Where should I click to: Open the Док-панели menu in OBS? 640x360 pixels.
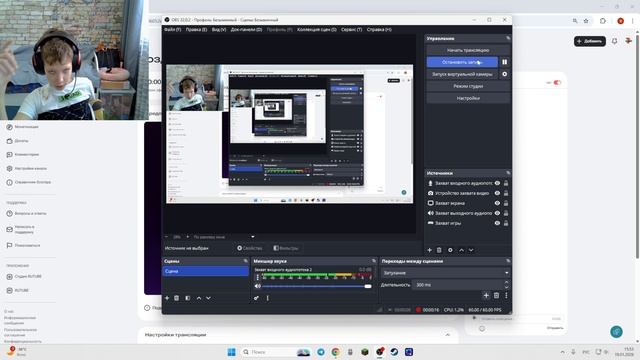click(x=246, y=29)
